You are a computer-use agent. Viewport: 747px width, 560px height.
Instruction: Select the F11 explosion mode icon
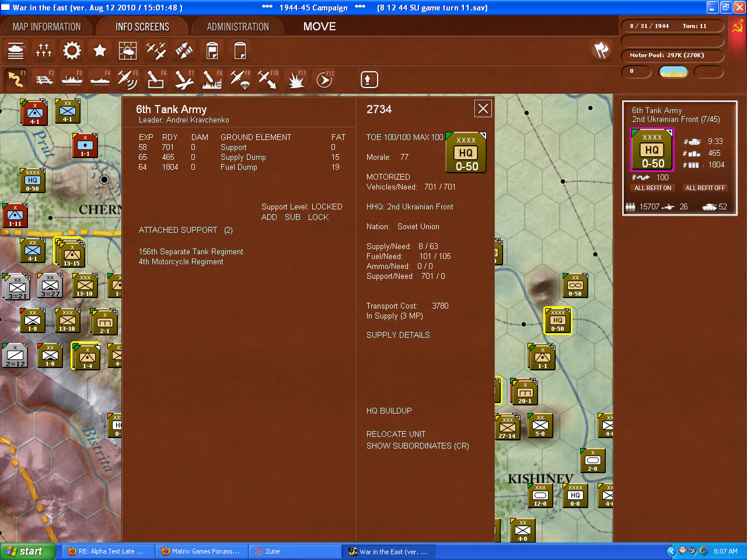pos(296,79)
